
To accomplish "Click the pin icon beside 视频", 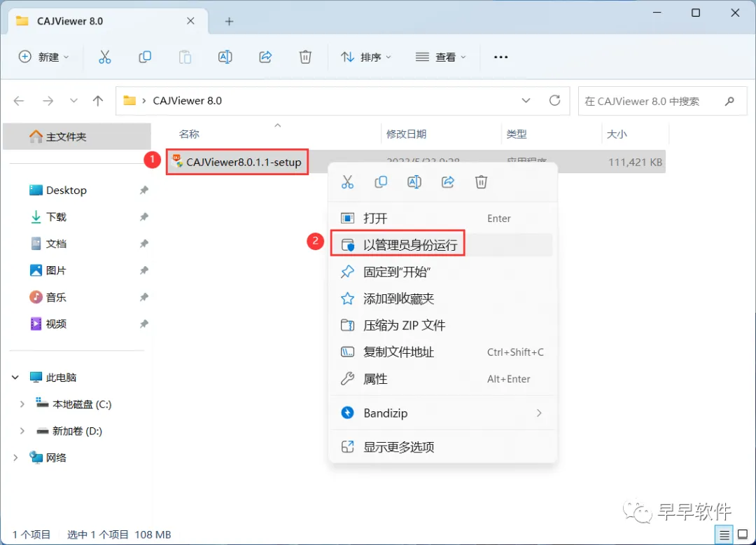I will tap(143, 324).
